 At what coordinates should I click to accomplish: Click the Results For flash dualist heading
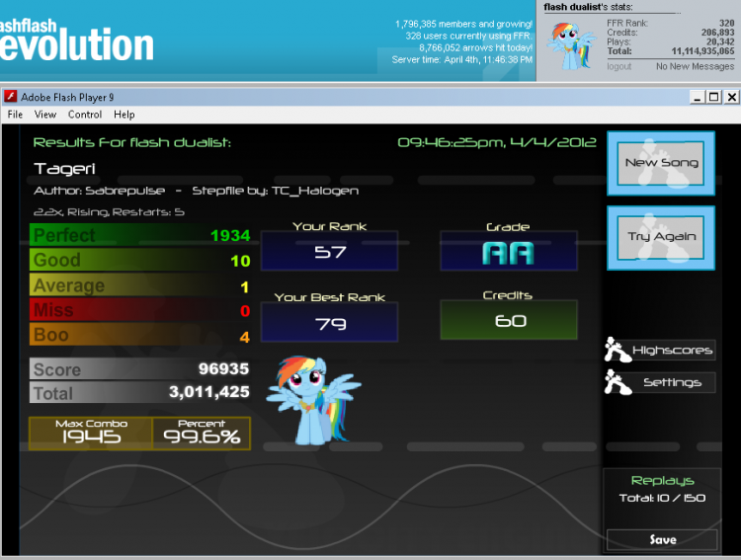pos(131,142)
